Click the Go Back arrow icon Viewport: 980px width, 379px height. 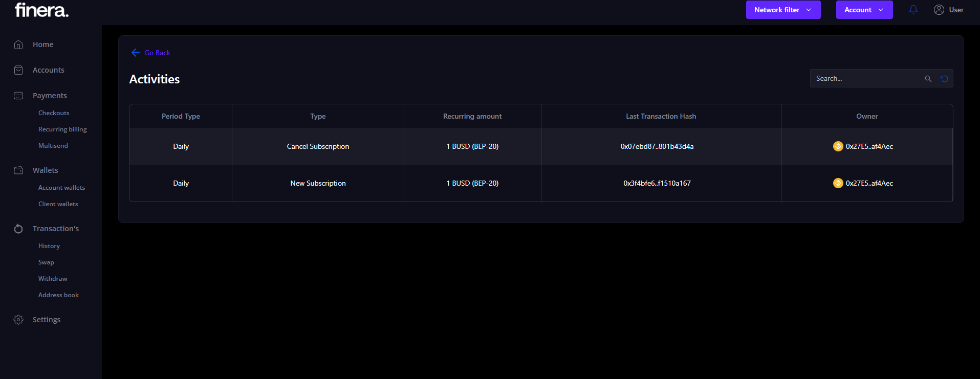136,53
